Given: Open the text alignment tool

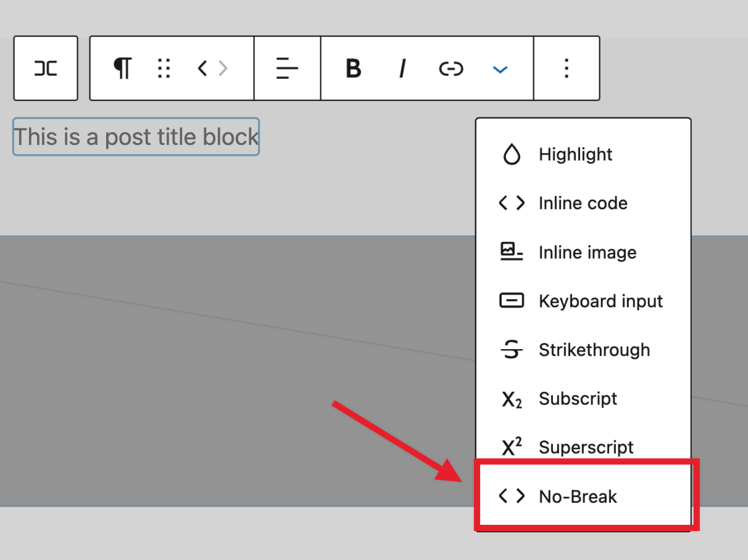Looking at the screenshot, I should pyautogui.click(x=287, y=68).
